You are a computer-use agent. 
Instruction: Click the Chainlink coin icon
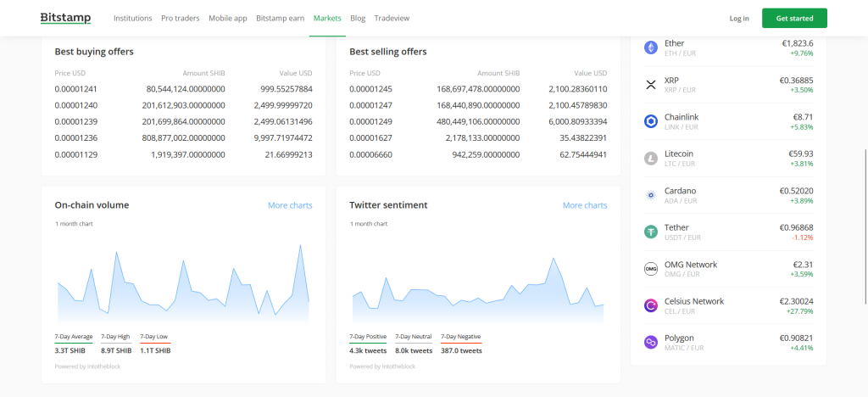point(651,122)
